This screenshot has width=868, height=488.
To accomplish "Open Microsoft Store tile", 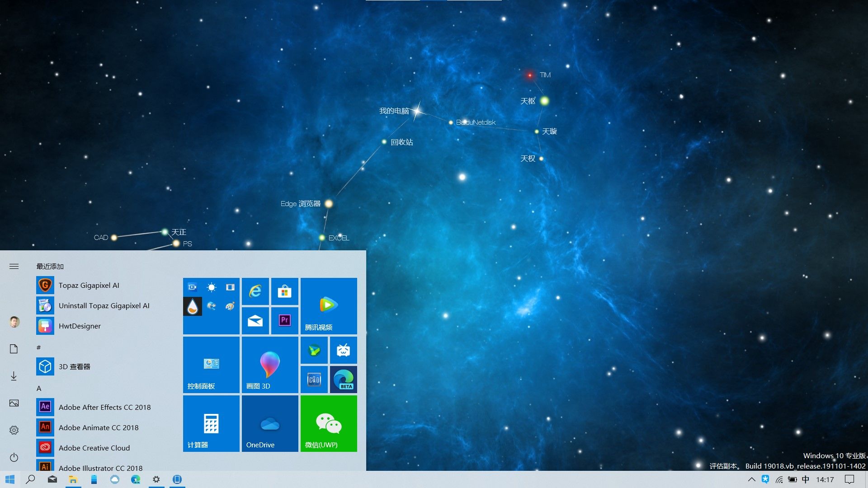I will point(284,291).
